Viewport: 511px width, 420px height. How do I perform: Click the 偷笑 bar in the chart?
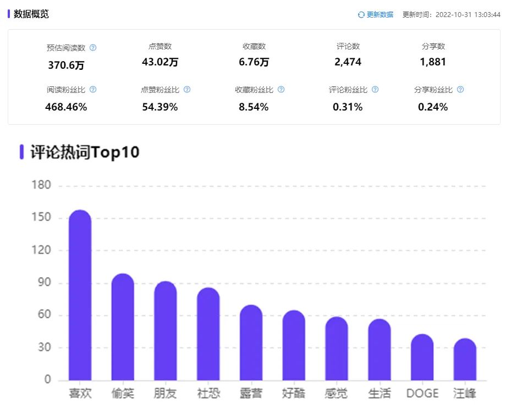click(123, 324)
